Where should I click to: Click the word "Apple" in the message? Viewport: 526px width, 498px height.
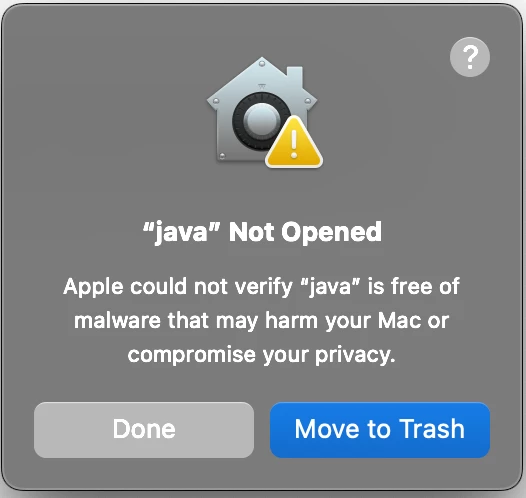(93, 287)
